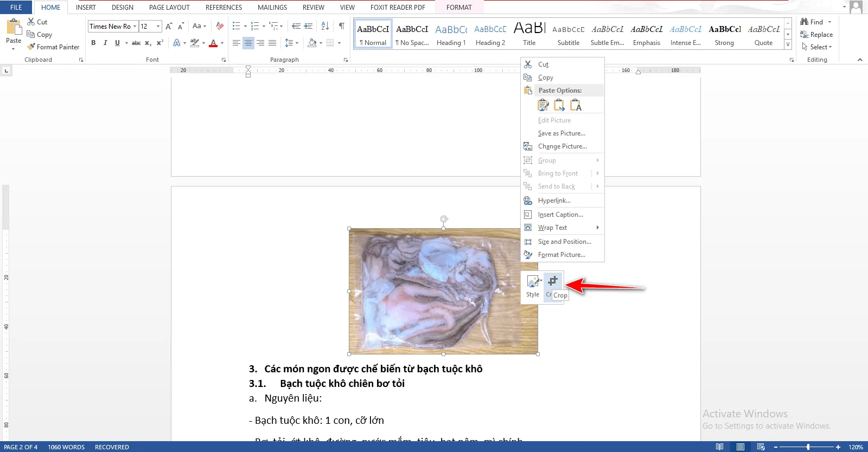Click the Crop tool icon

[553, 281]
